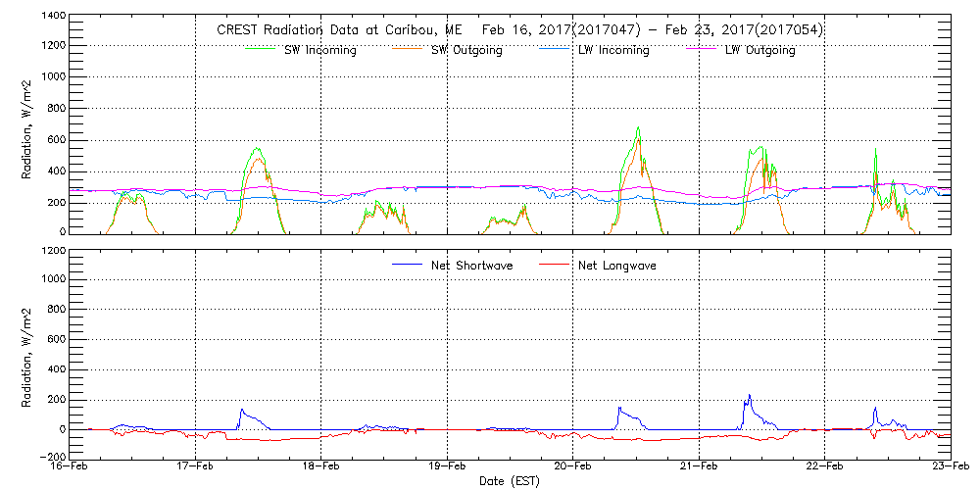Image resolution: width=980 pixels, height=490 pixels.
Task: Select the 22-Feb date tick label
Action: coord(825,467)
